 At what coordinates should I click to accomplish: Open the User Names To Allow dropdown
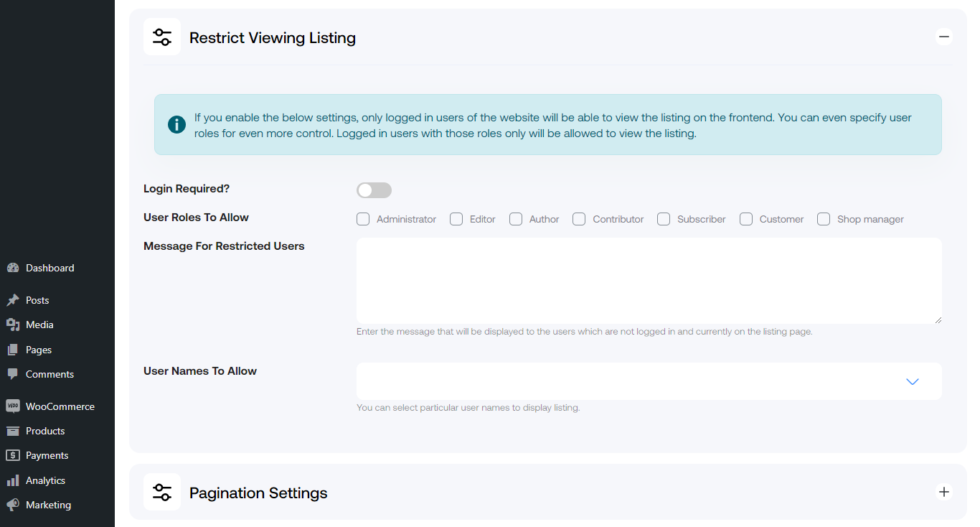pos(912,381)
